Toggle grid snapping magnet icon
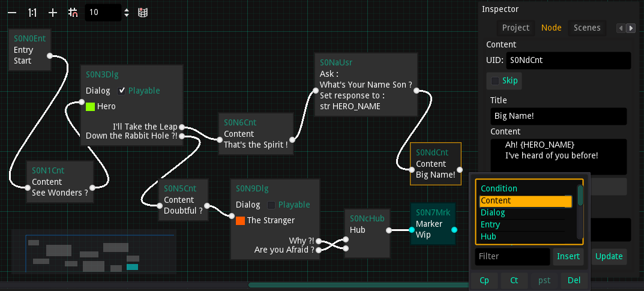Screen dimensions: 644x291 click(73, 13)
